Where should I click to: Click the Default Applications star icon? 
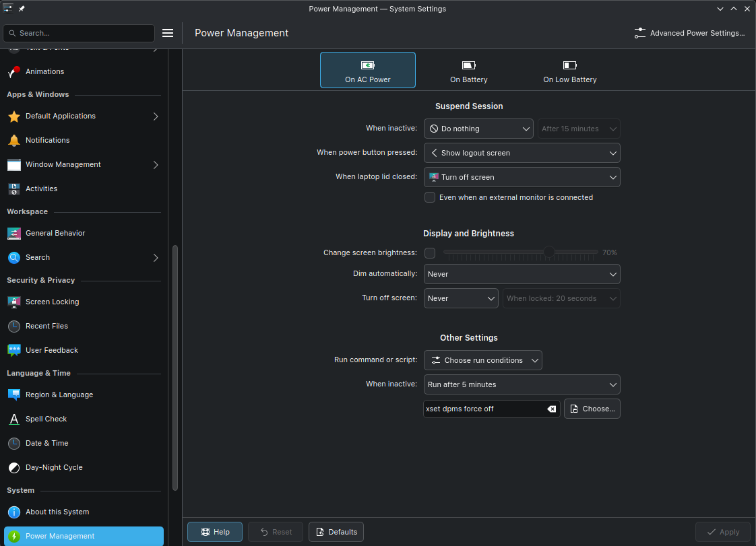(14, 116)
